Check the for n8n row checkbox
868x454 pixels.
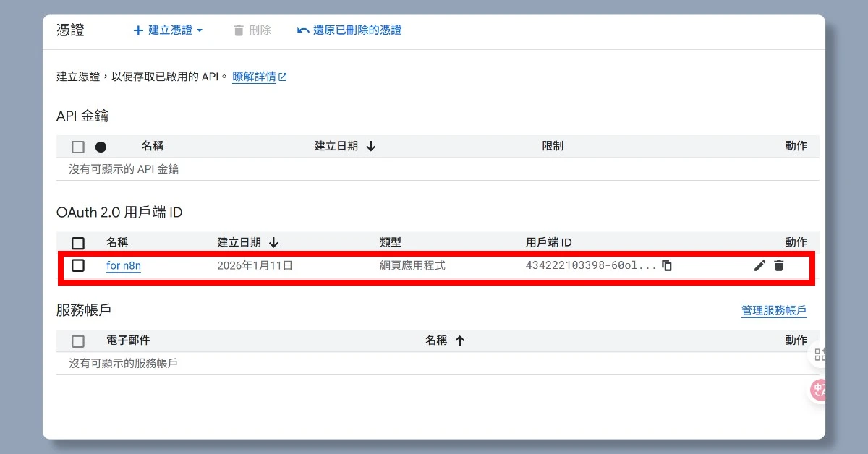(x=78, y=265)
